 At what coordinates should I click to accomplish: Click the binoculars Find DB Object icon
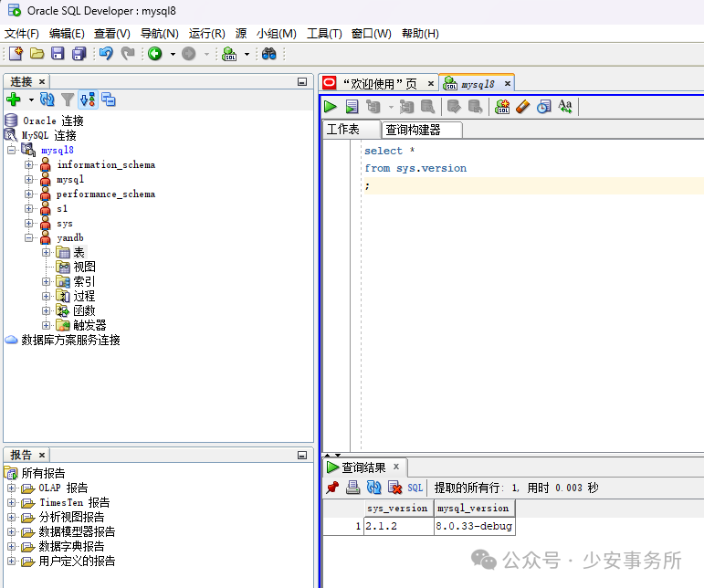coord(269,54)
